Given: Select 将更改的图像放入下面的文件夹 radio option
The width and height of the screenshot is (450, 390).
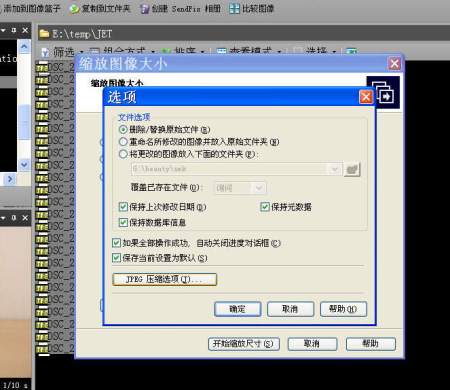Looking at the screenshot, I should pyautogui.click(x=123, y=154).
